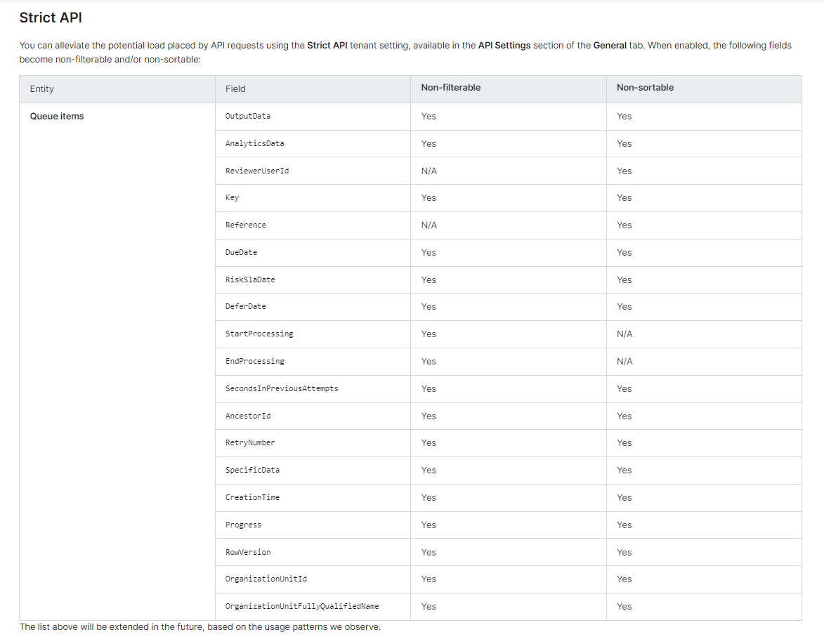Click the Entity column header

[41, 89]
